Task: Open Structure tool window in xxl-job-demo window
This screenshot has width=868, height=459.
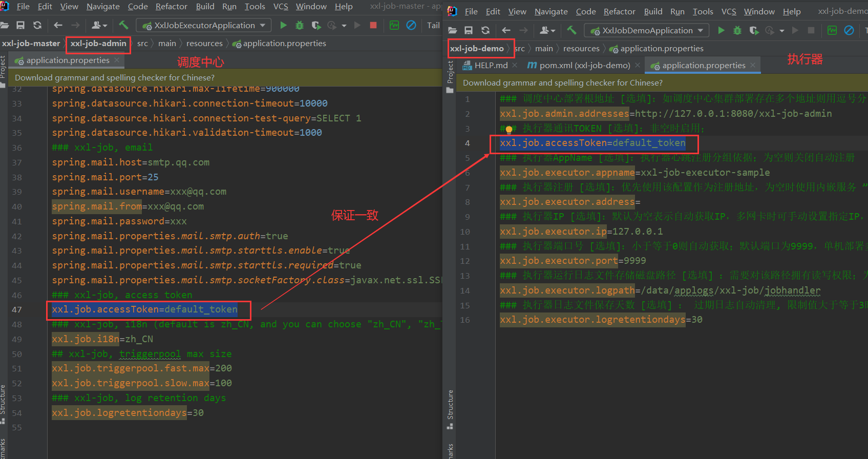Action: click(450, 409)
